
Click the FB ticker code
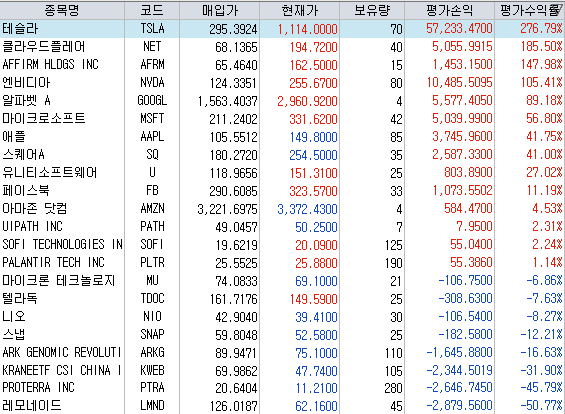point(152,191)
